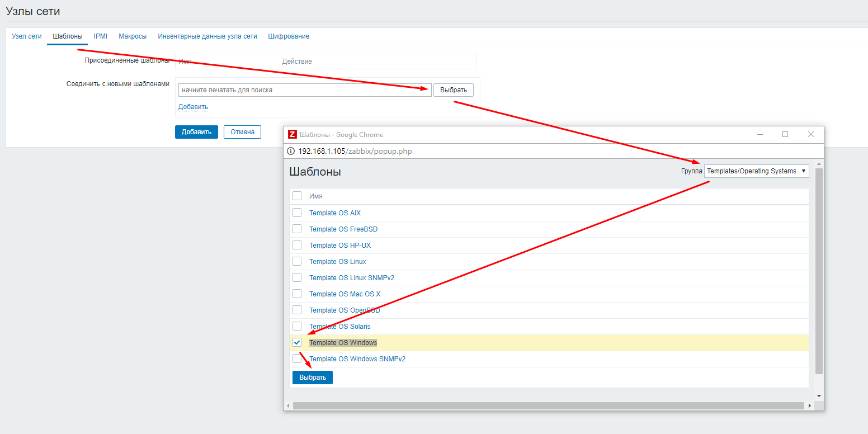Switch to the Шаблоны tab
Viewport: 868px width, 434px height.
pos(68,36)
